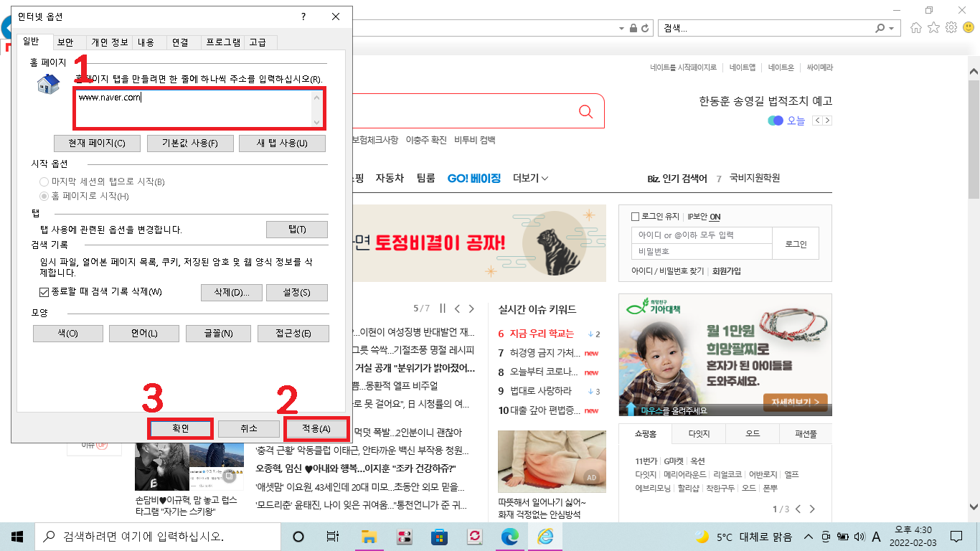Click the dialog help question mark
This screenshot has width=980, height=551.
[303, 17]
